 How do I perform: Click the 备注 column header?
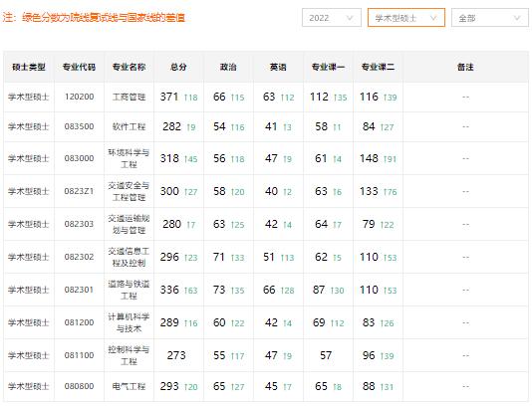pyautogui.click(x=465, y=67)
